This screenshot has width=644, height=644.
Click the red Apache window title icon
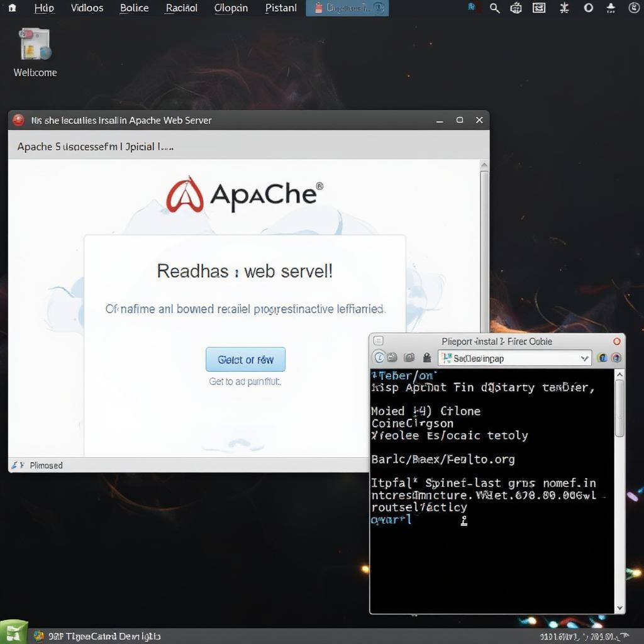[x=18, y=120]
